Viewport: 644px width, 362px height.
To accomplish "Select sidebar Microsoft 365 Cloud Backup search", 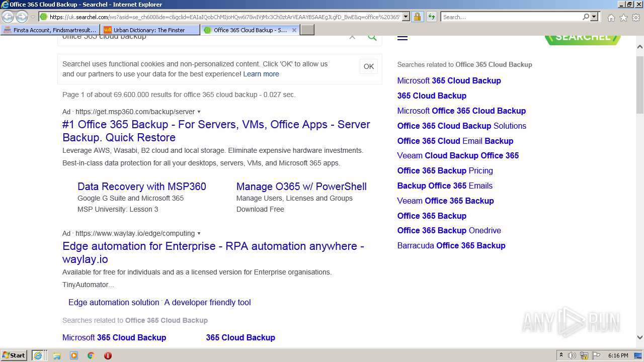I will (449, 80).
